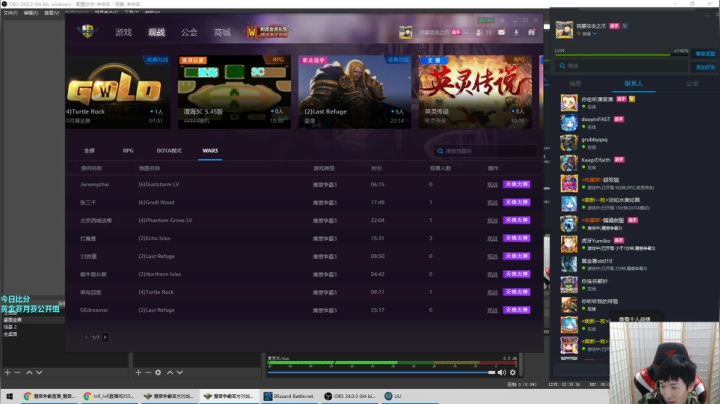Click avatar of douyinFAST contact

pyautogui.click(x=569, y=123)
